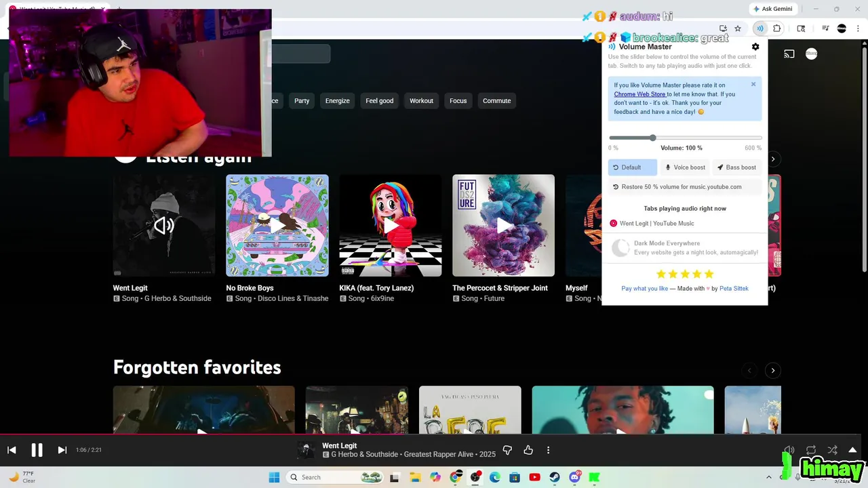Click the install app icon in address bar

723,28
